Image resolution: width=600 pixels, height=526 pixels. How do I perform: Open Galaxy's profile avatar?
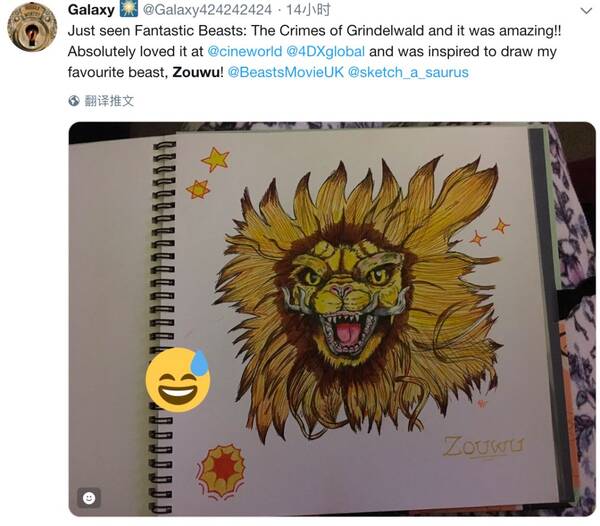point(32,26)
